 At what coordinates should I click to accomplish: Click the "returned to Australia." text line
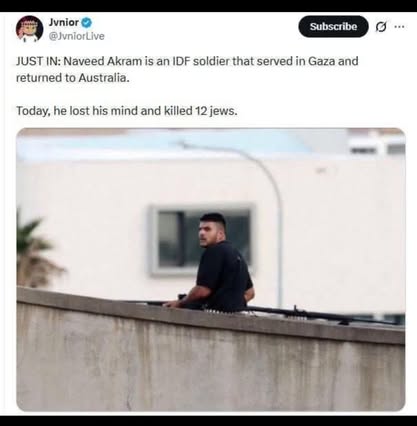click(72, 78)
